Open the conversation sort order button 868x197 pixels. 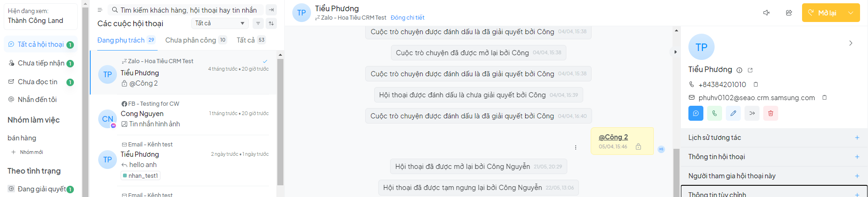pyautogui.click(x=271, y=23)
